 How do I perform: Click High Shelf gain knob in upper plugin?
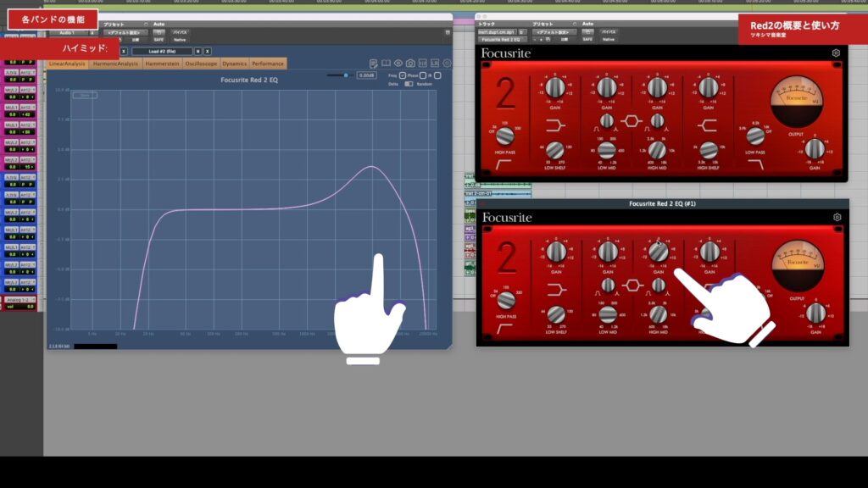tap(709, 87)
